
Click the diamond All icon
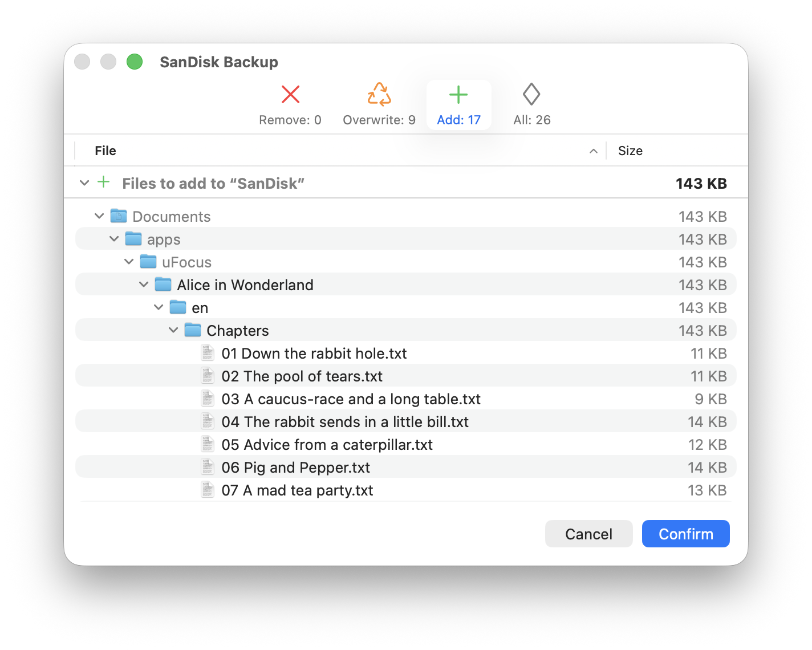point(531,95)
